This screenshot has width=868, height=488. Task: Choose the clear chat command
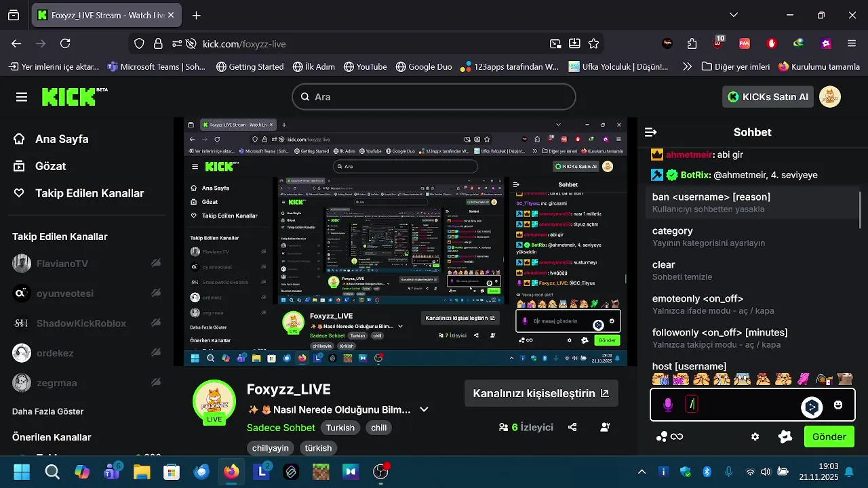pos(753,270)
